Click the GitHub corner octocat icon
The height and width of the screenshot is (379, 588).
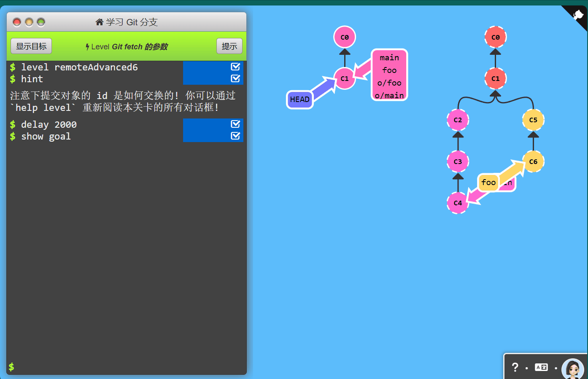click(578, 15)
